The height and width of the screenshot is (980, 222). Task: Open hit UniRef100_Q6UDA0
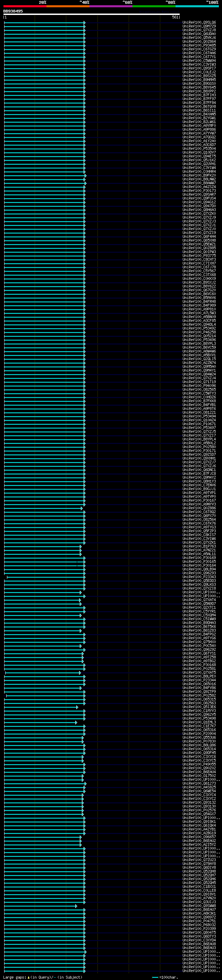199,34
